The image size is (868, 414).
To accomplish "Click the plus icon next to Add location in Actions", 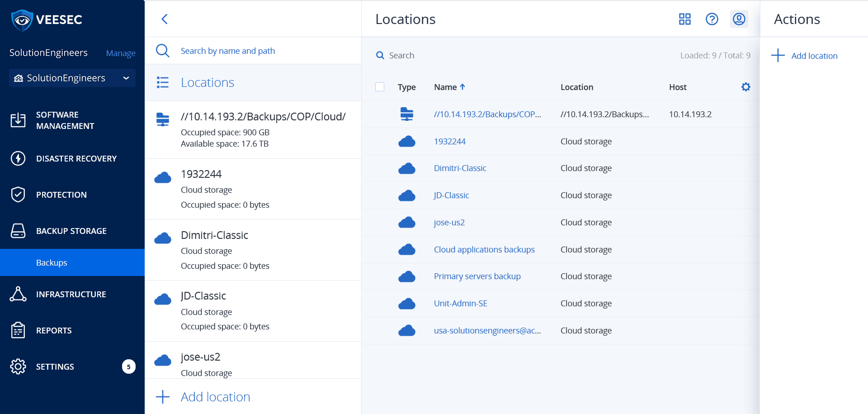I will pyautogui.click(x=778, y=55).
